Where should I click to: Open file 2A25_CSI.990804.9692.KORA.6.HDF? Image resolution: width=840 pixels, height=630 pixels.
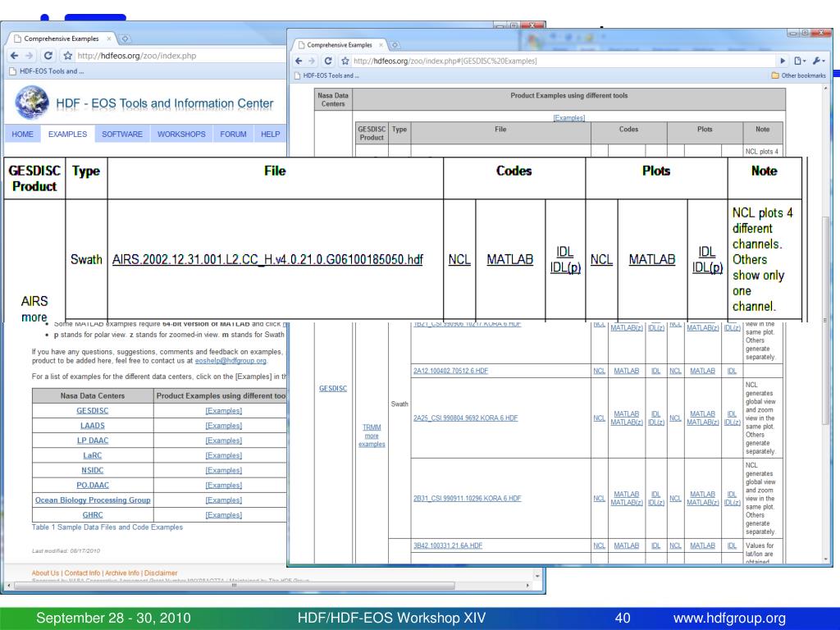[x=466, y=418]
